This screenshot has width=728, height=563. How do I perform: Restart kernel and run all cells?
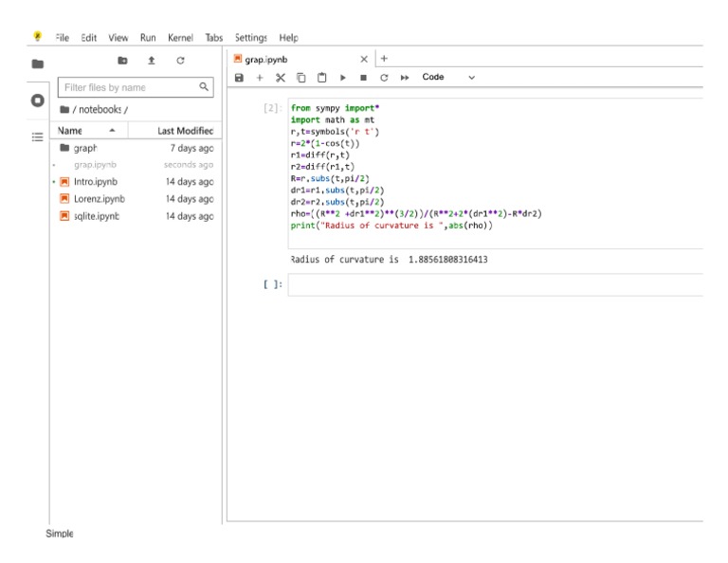click(x=405, y=77)
